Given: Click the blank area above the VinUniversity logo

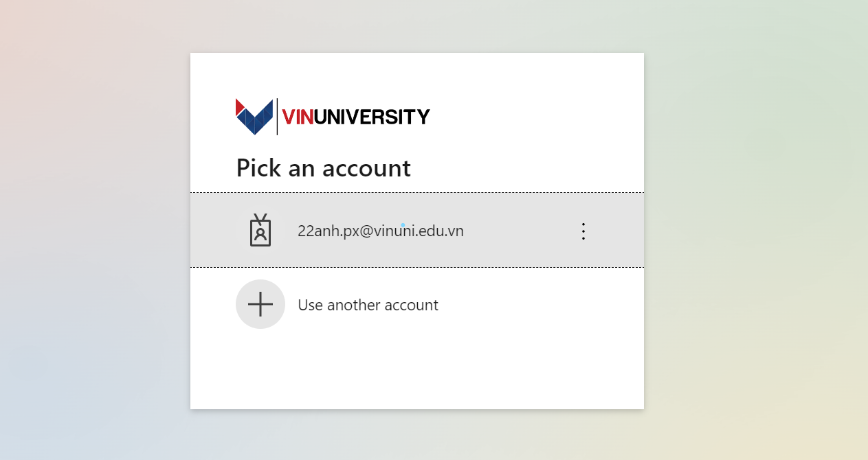Looking at the screenshot, I should pos(416,74).
